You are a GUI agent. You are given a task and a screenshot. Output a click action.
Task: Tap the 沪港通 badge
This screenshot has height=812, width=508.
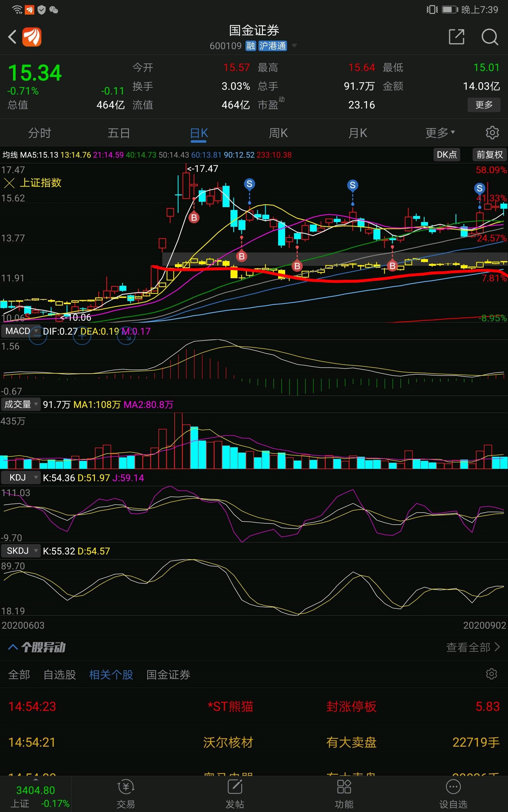tap(272, 46)
